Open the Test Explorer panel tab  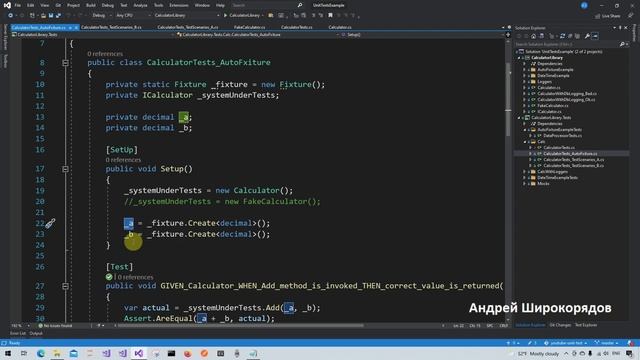(586, 325)
